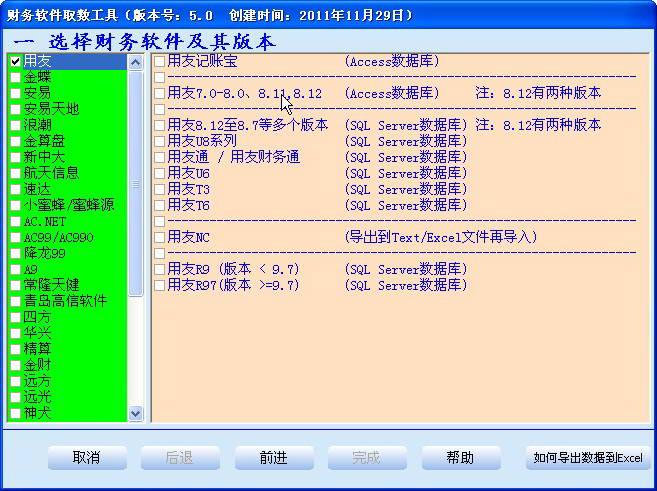Image resolution: width=657 pixels, height=491 pixels.
Task: Enable the 安易天地 checkbox
Action: (x=16, y=109)
